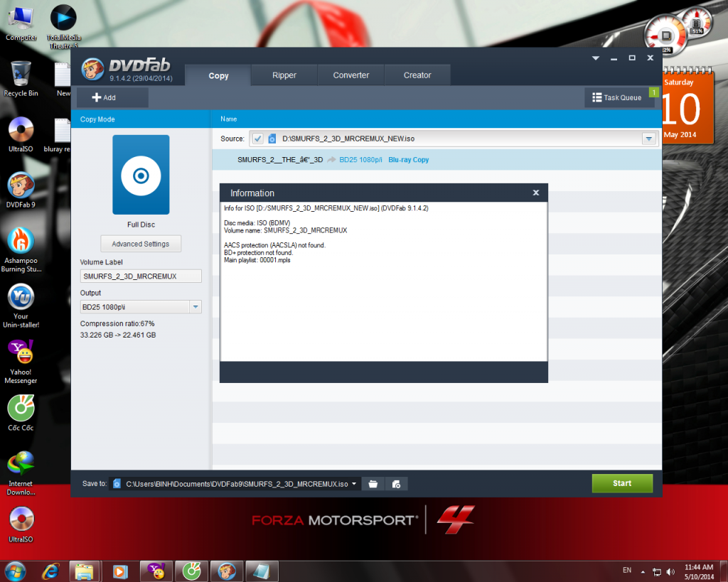Browse for output folder using the folder icon
728x582 pixels.
click(x=373, y=484)
